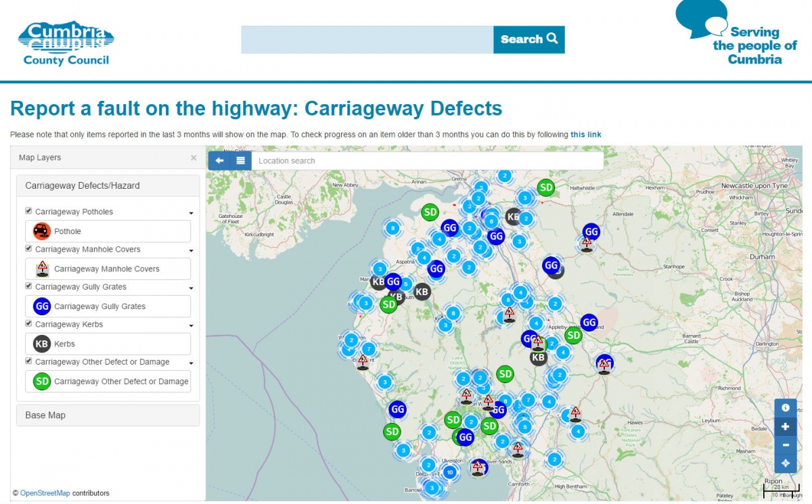812x504 pixels.
Task: Click the locate position crosshair button
Action: (x=785, y=463)
